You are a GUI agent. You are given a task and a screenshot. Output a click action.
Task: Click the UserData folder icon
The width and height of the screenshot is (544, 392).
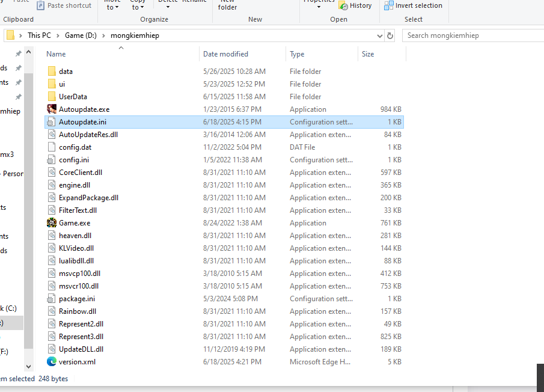pyautogui.click(x=52, y=97)
